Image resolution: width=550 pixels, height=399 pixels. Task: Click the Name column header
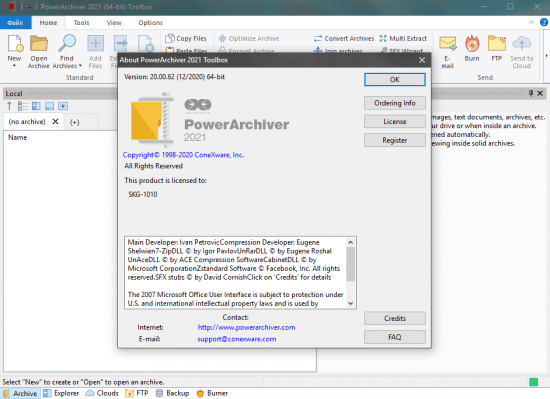pos(18,137)
